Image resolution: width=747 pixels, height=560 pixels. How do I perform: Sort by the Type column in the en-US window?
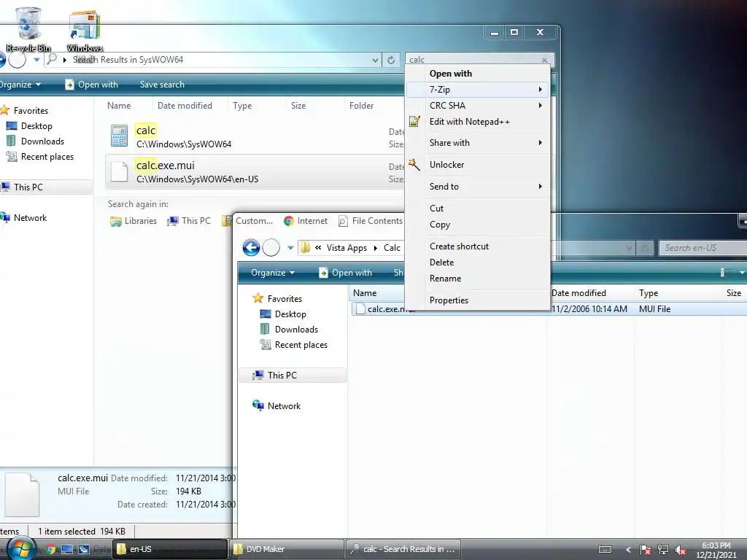[x=649, y=293]
